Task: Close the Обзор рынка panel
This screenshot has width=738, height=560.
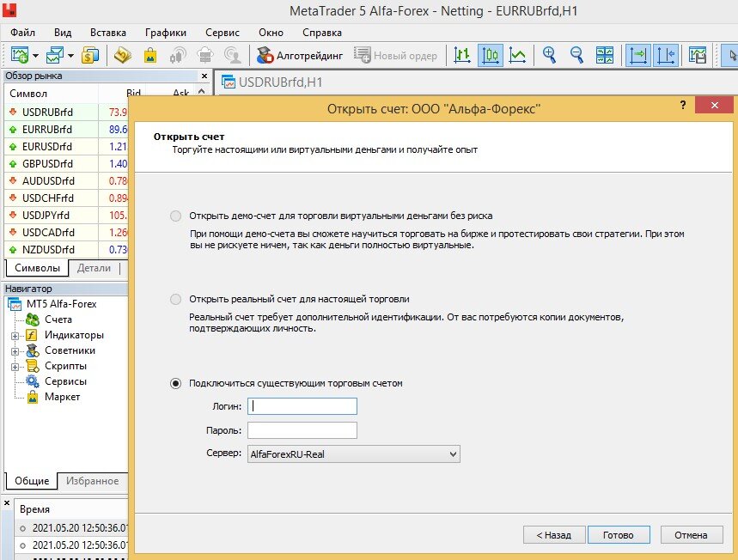Action: 204,76
